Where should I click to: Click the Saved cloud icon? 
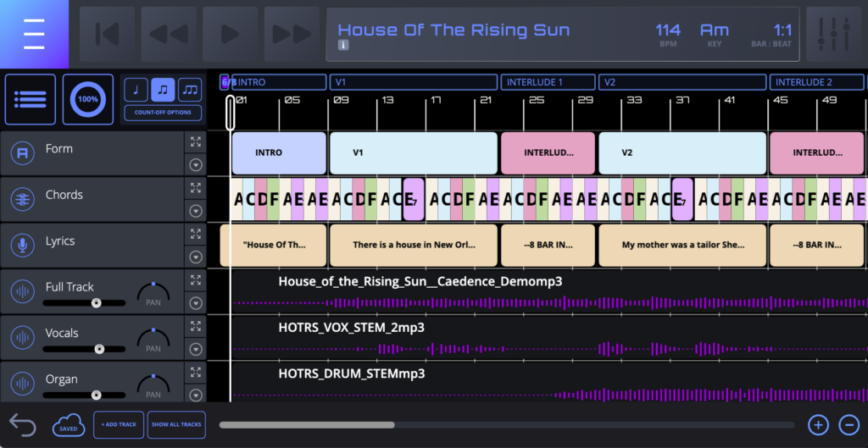pos(69,425)
